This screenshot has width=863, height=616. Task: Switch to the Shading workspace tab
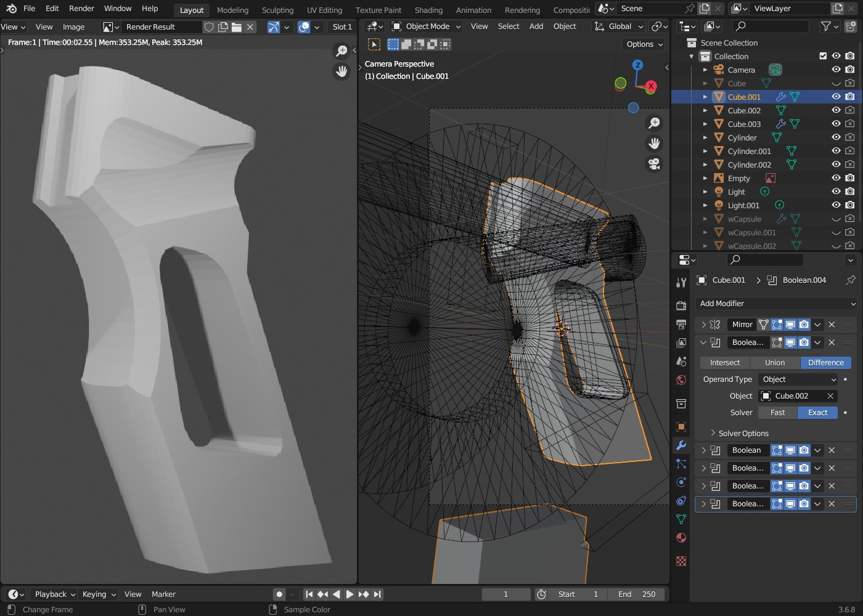click(428, 10)
